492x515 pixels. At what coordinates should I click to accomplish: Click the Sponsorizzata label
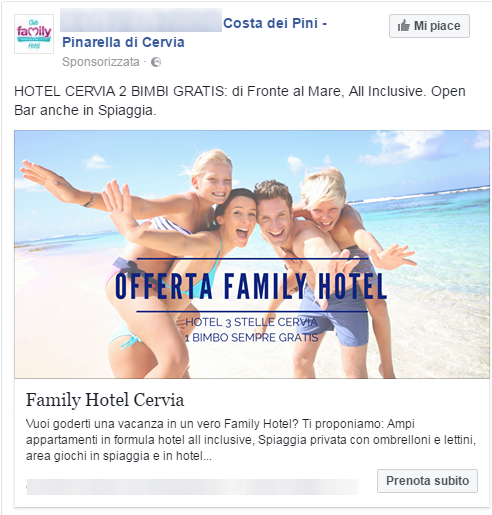tap(101, 62)
